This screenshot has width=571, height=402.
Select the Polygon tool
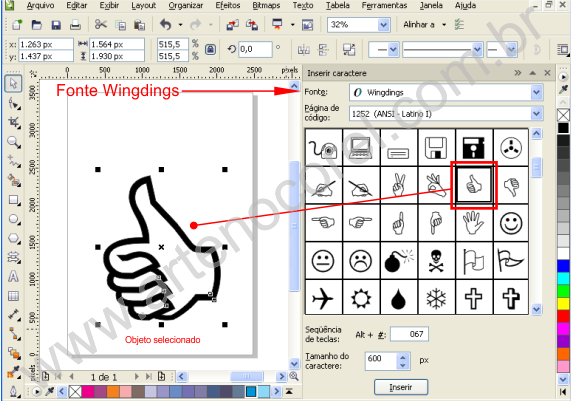coord(14,239)
